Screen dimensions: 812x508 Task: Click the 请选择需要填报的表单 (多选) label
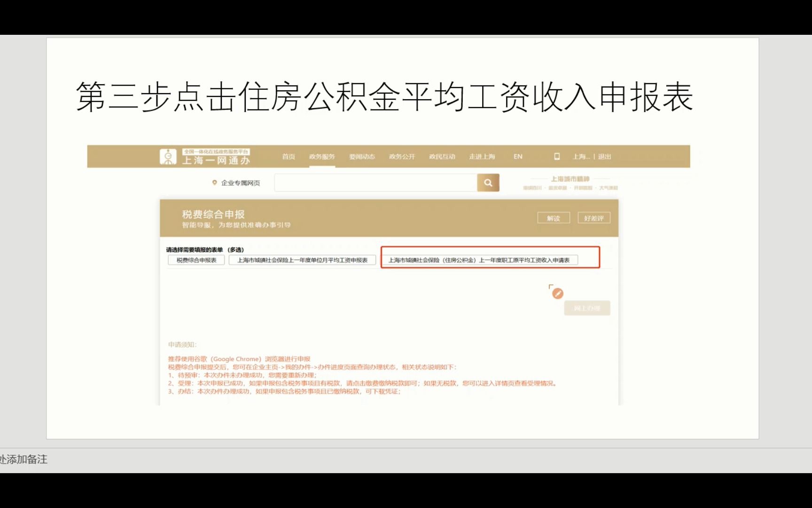coord(205,250)
